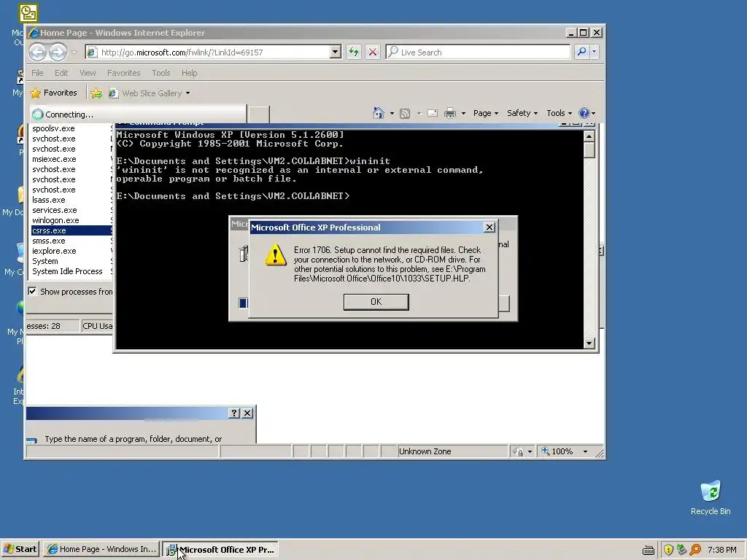The width and height of the screenshot is (747, 560).
Task: Click the Connecting... browser tab
Action: point(138,114)
